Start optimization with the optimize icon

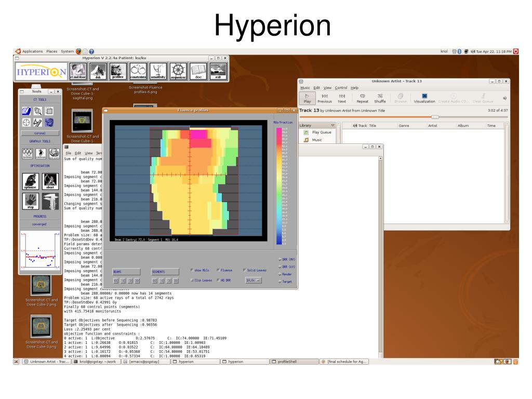tap(31, 181)
